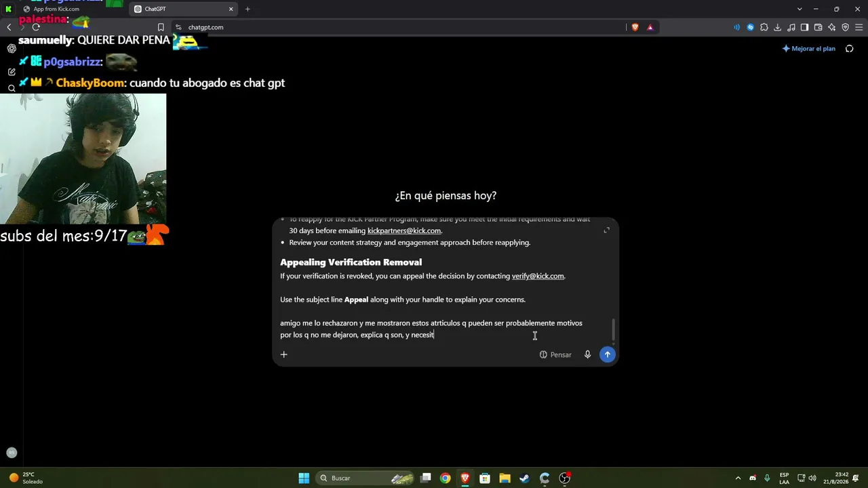868x488 pixels.
Task: Click the kickpartners@kick.com email link
Action: click(x=404, y=230)
